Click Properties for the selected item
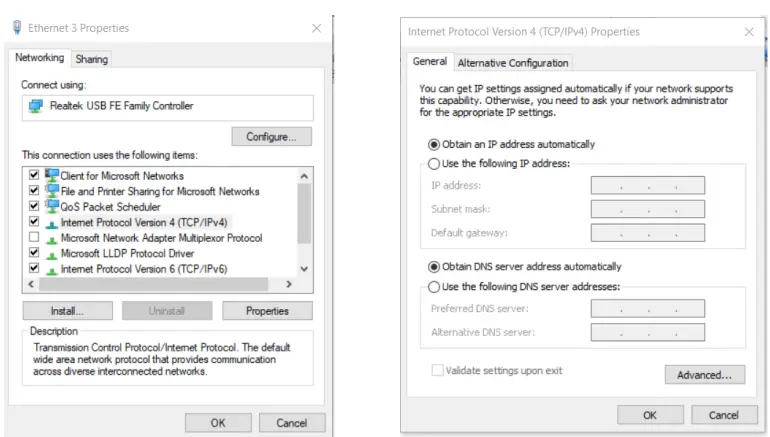 click(267, 311)
